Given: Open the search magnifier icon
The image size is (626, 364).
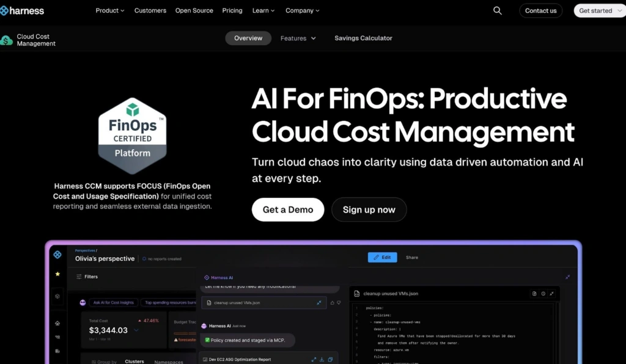Looking at the screenshot, I should click(497, 10).
